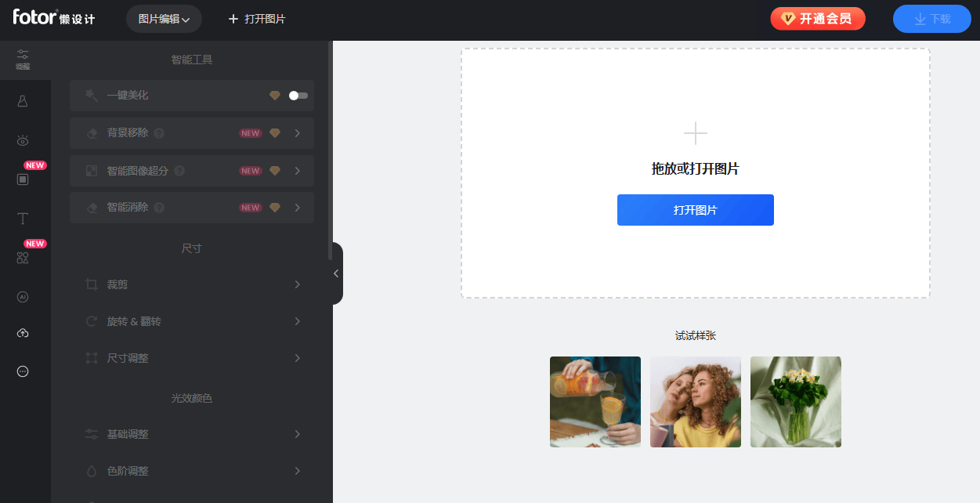Click the blue 打开图片 button

[x=695, y=210]
